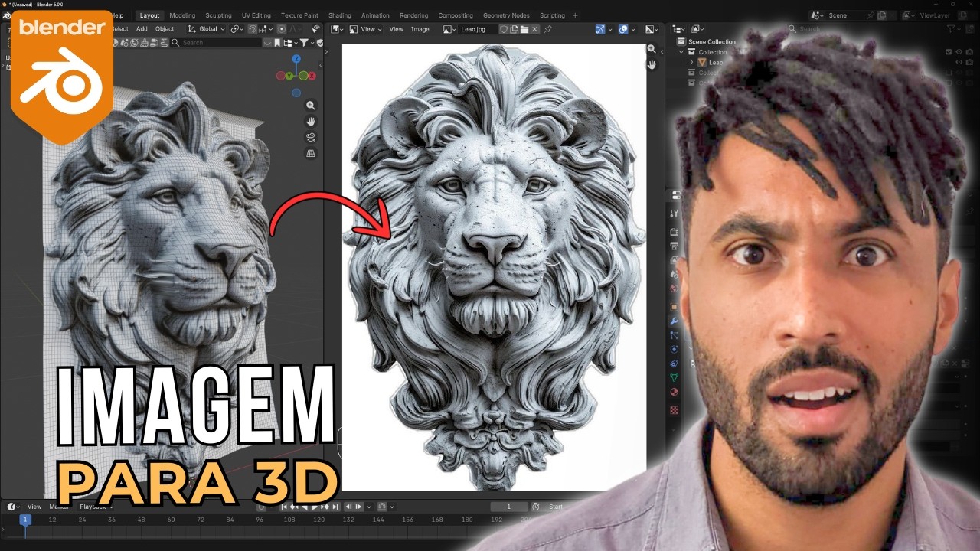Toggle fake user shield for Leao.jpg
The width and height of the screenshot is (980, 551).
[504, 29]
